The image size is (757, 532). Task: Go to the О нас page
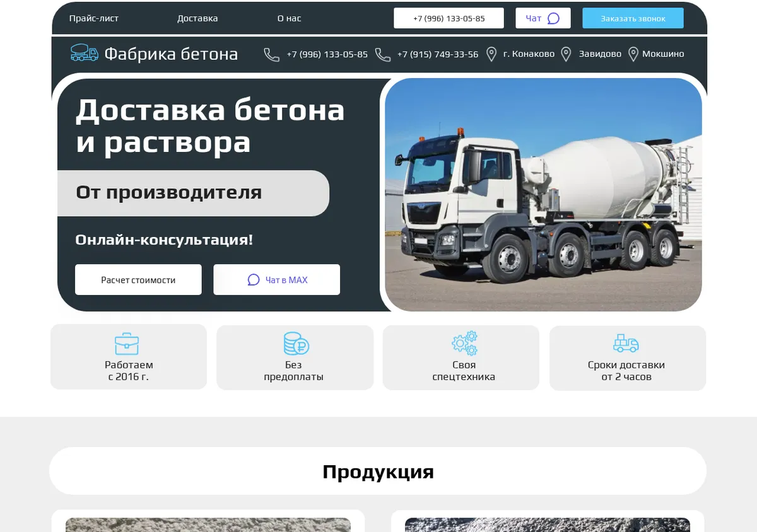290,18
